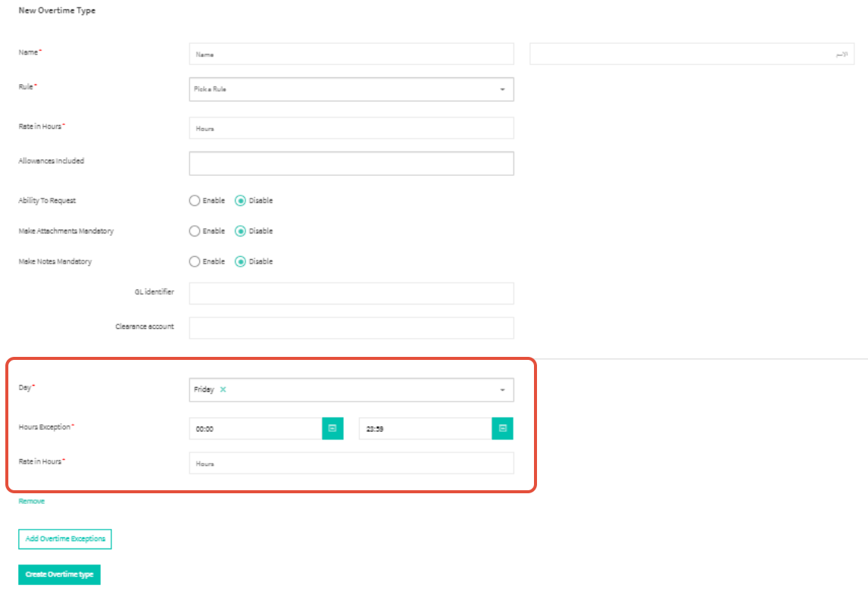Open the Pick a Rule dropdown

pyautogui.click(x=351, y=89)
